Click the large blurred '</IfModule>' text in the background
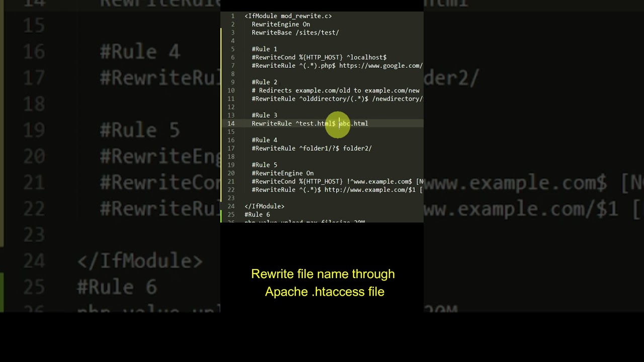 click(140, 261)
